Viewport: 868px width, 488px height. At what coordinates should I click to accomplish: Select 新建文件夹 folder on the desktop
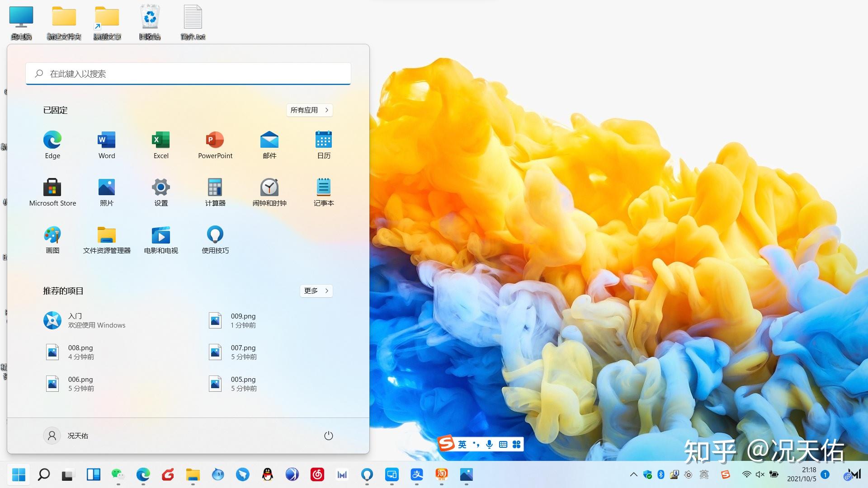[64, 23]
